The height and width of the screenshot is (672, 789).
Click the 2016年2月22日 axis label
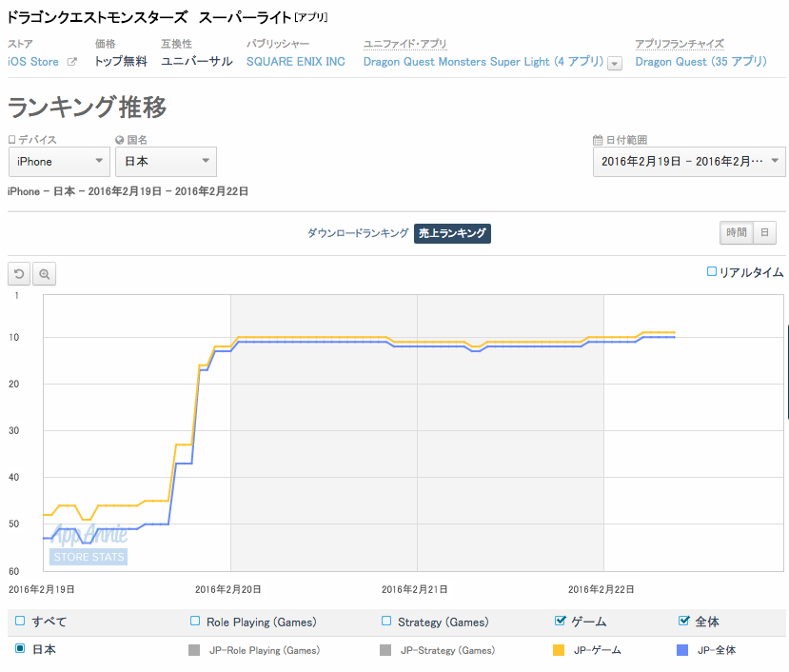(601, 589)
